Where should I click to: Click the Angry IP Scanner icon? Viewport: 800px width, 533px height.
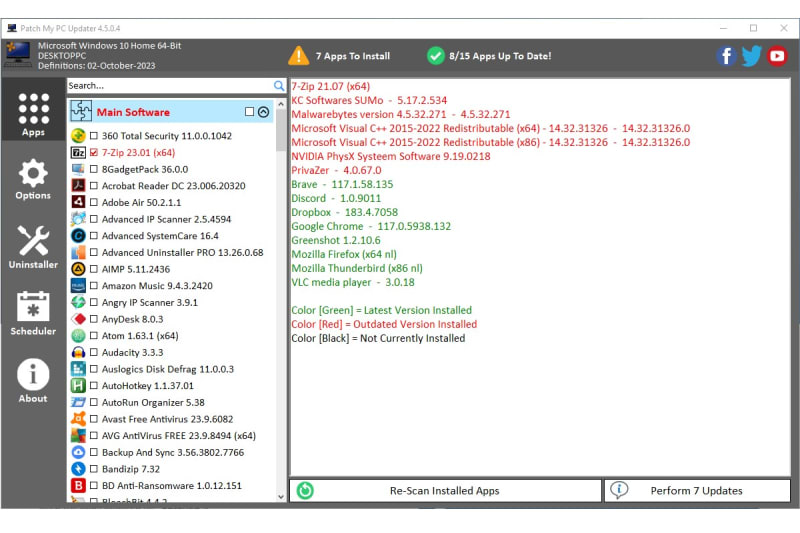point(78,302)
